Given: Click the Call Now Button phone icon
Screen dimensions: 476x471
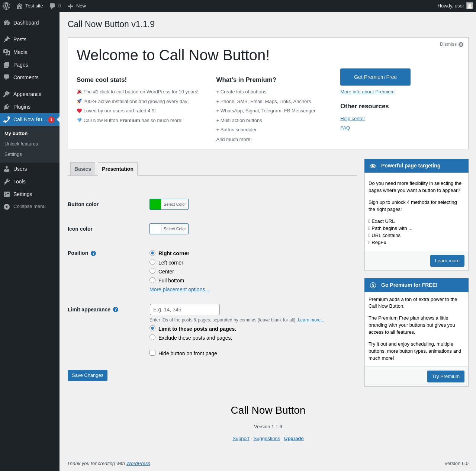Looking at the screenshot, I should [7, 119].
